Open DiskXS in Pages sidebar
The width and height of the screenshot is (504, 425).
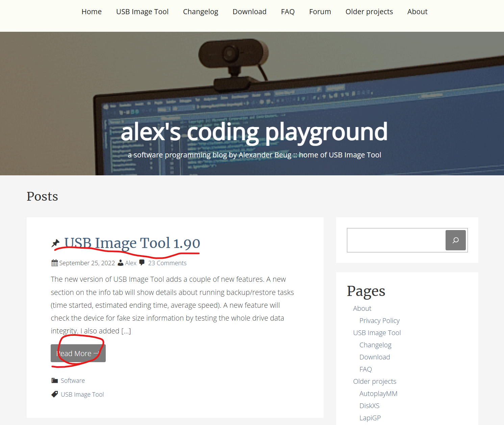point(369,406)
